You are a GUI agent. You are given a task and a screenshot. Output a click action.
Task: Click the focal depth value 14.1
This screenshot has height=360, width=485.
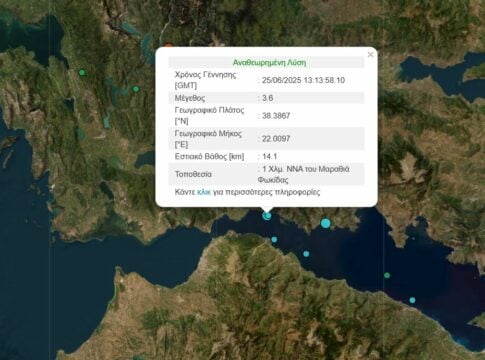pyautogui.click(x=270, y=156)
